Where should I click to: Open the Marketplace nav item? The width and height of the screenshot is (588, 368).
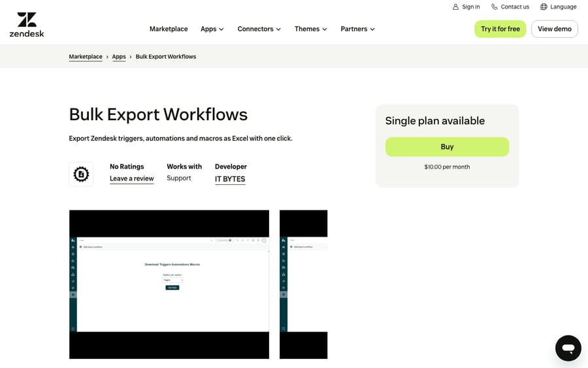pyautogui.click(x=169, y=29)
